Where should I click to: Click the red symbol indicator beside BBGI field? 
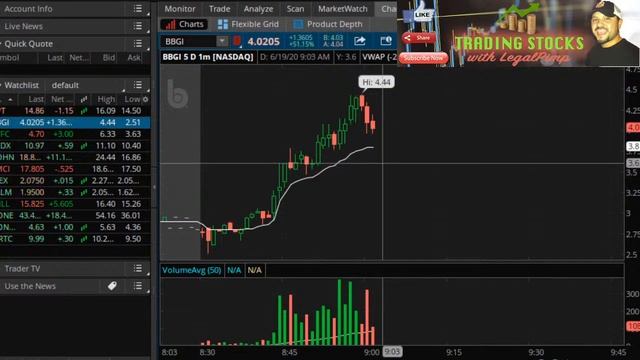237,41
